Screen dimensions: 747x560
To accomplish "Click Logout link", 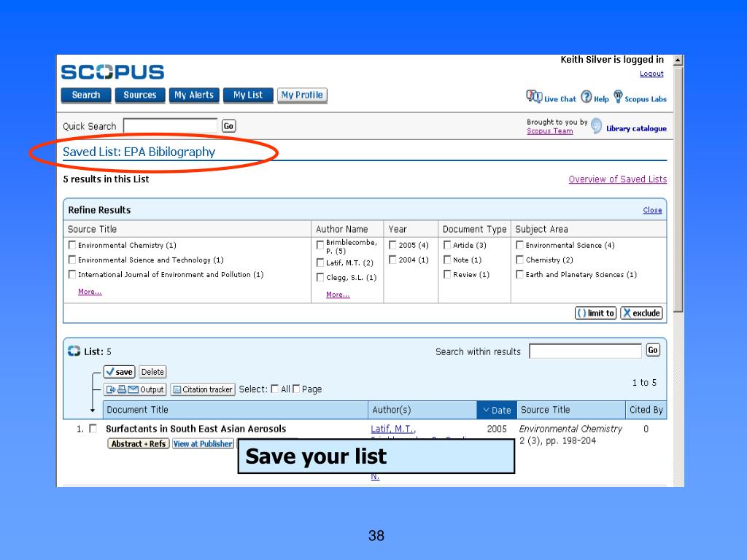I will [x=651, y=74].
